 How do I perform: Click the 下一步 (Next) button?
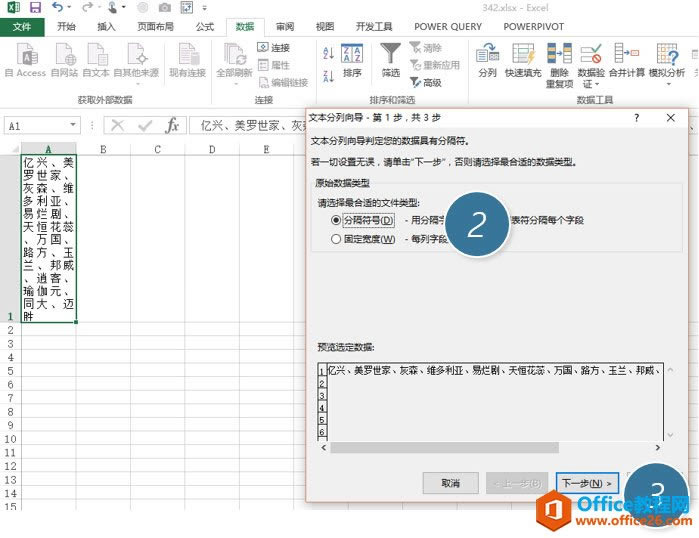point(586,483)
